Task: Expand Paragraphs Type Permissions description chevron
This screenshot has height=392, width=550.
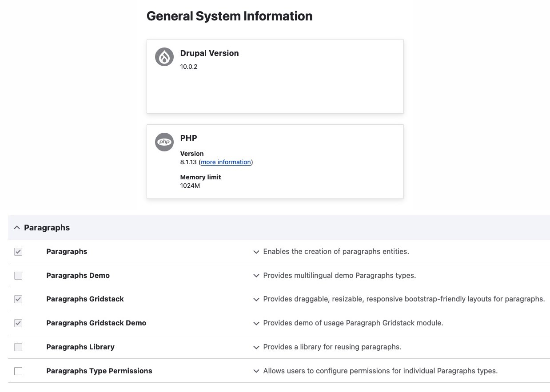Action: point(256,371)
